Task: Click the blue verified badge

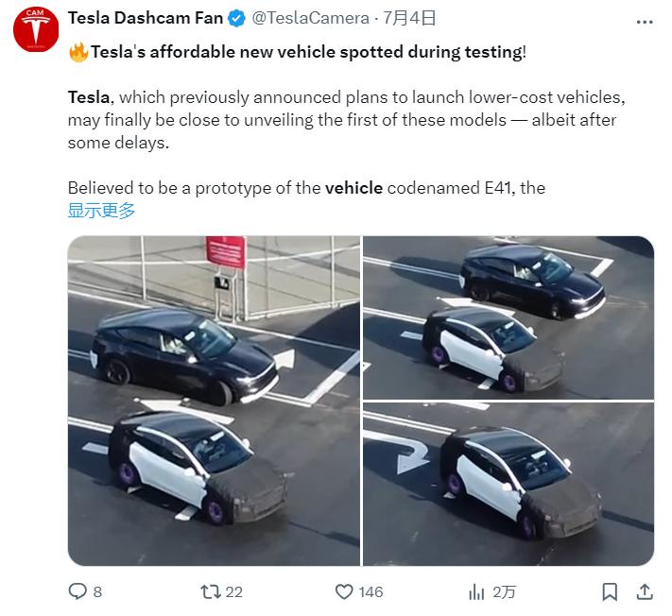Action: (236, 18)
